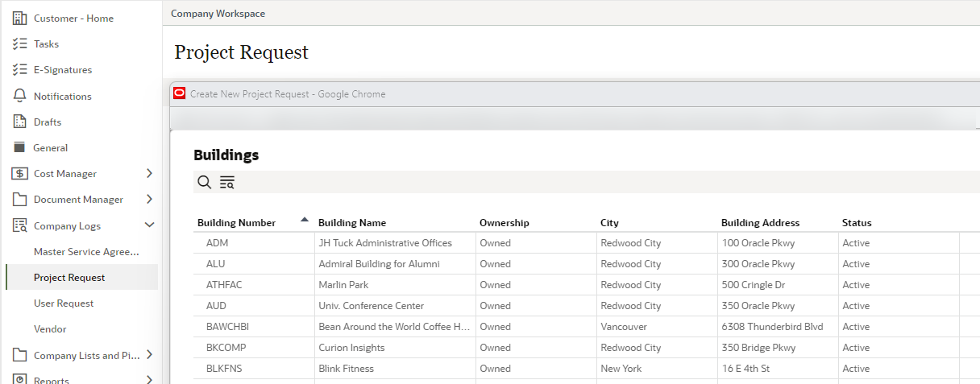Screen dimensions: 980x384
Task: Click the Document Manager folder icon
Action: 20,199
